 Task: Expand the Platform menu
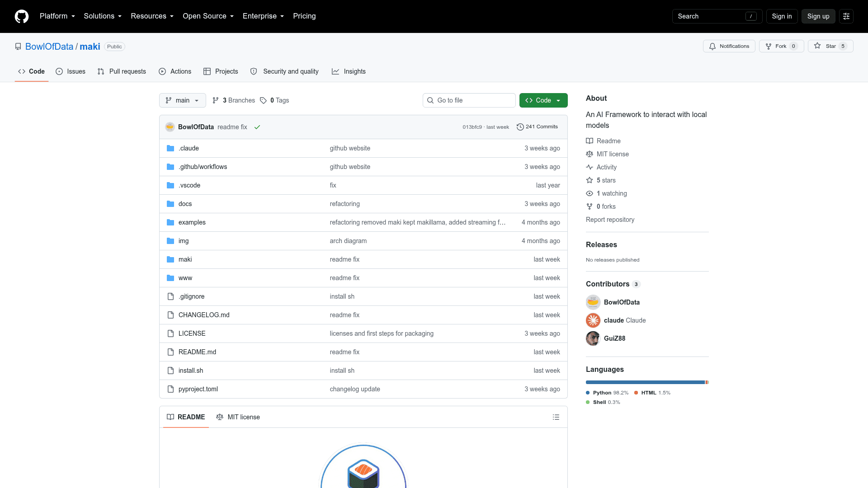[57, 16]
